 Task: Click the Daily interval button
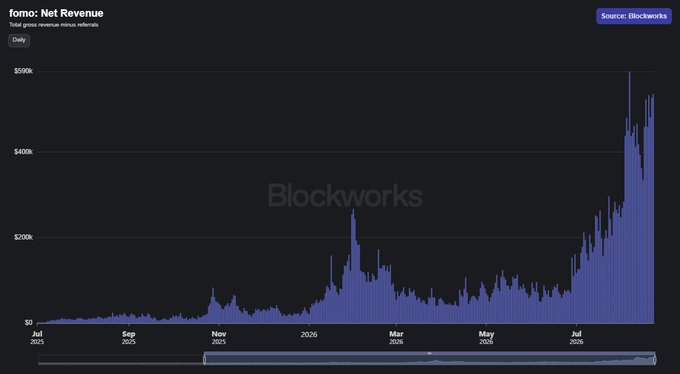[19, 40]
